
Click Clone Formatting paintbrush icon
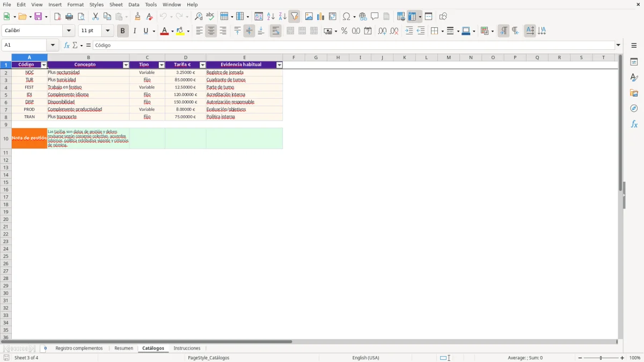pos(138,17)
